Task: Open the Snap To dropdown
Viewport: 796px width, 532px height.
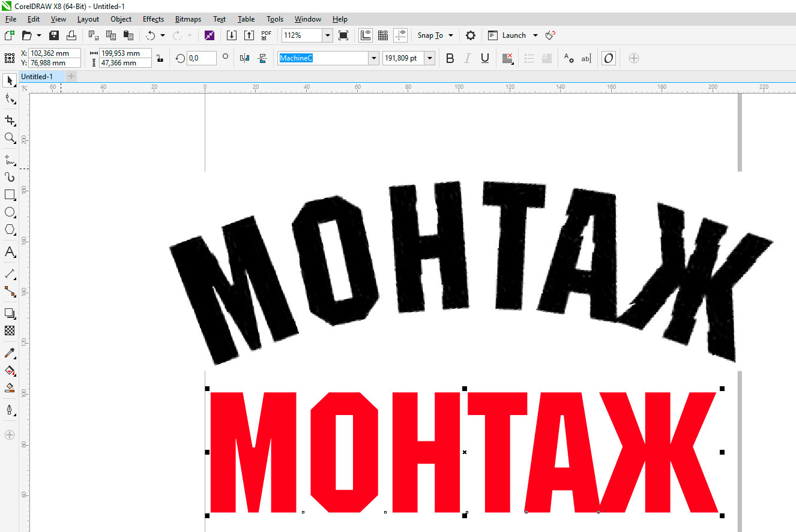Action: (x=435, y=35)
